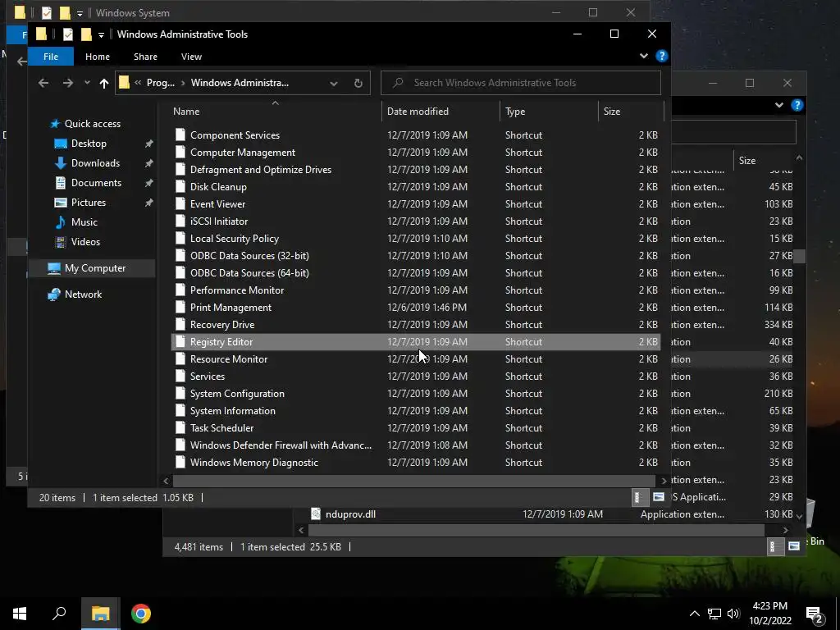This screenshot has width=840, height=630.
Task: Go forward with the Forward arrow
Action: (67, 83)
